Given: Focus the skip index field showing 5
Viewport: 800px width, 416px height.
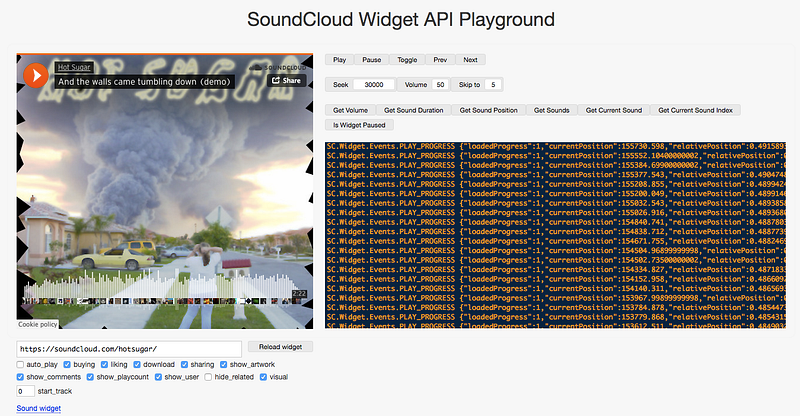Looking at the screenshot, I should tap(493, 85).
